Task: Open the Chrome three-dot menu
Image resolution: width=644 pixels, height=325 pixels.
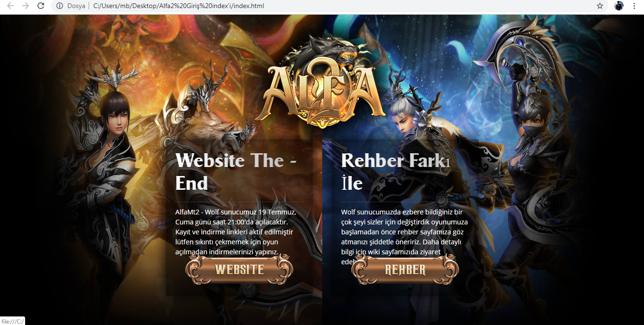Action: point(634,6)
